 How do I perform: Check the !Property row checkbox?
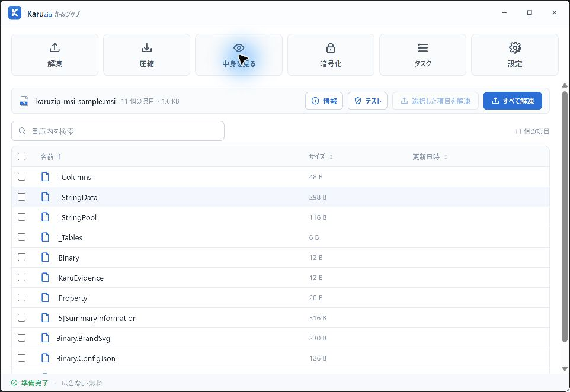tap(22, 297)
